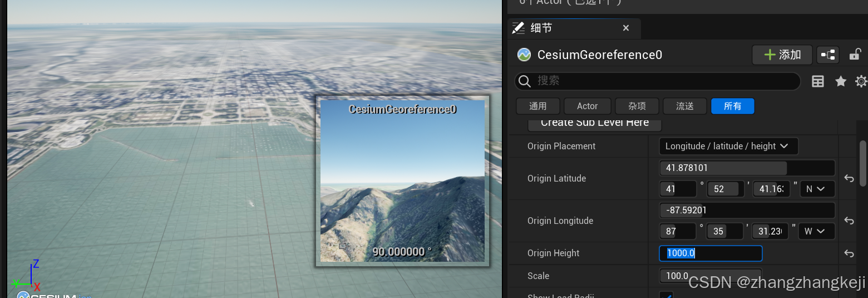This screenshot has width=868, height=298.
Task: Click the Origin Height property label
Action: (x=554, y=253)
